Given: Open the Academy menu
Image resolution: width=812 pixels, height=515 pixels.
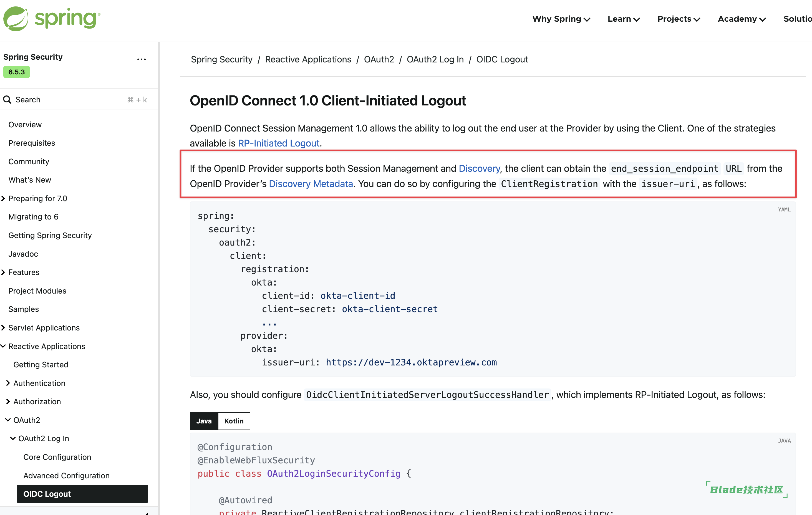Looking at the screenshot, I should pyautogui.click(x=742, y=19).
